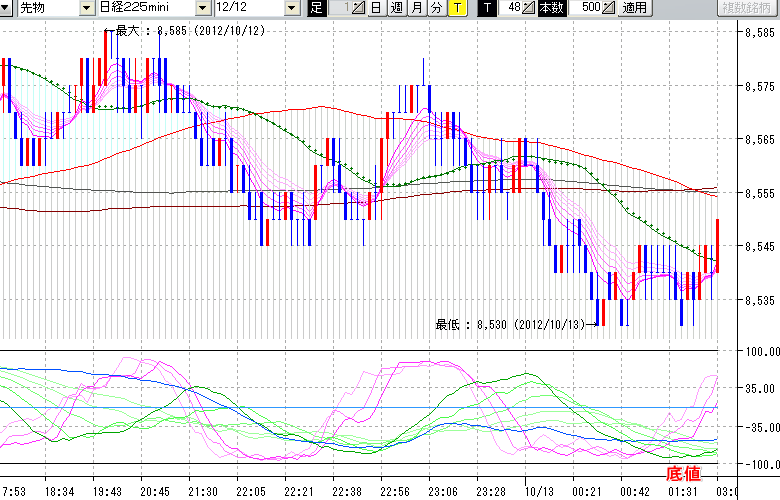
Task: Toggle the yellow T tick period button
Action: [457, 8]
